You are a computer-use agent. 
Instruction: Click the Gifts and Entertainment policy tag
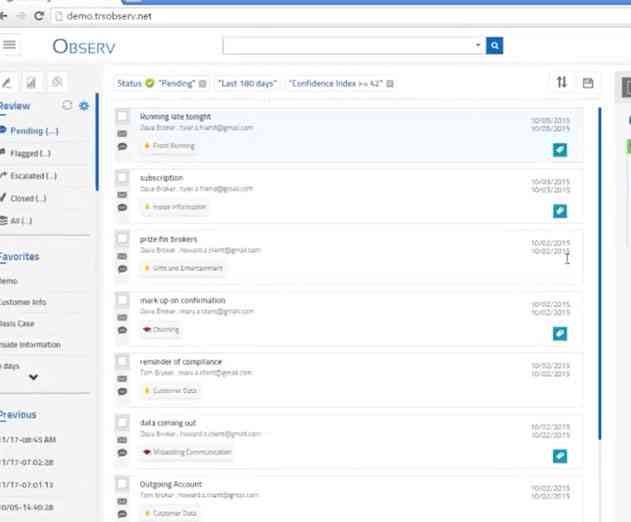183,268
